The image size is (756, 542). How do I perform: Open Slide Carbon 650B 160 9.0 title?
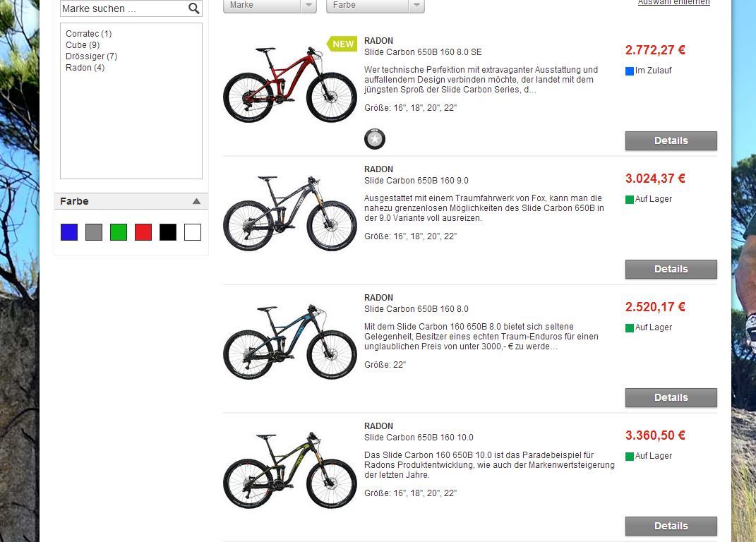pyautogui.click(x=416, y=181)
